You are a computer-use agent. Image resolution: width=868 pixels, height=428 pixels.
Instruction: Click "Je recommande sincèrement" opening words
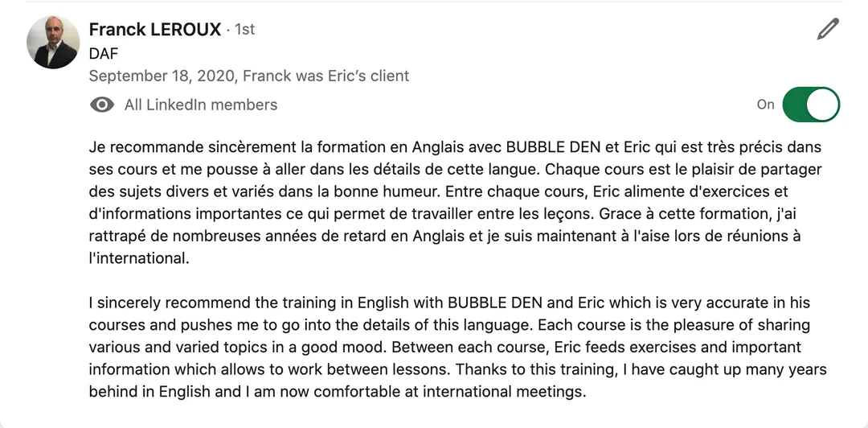pos(175,148)
